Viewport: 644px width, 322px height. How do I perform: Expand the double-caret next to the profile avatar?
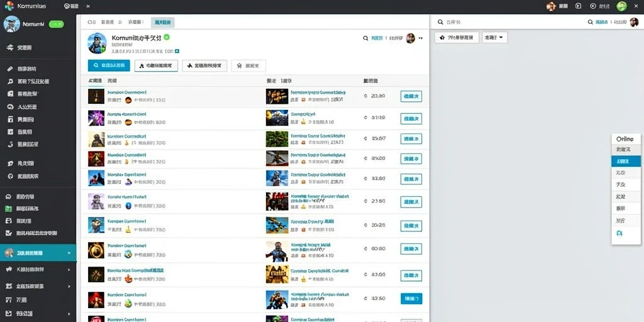click(x=420, y=38)
